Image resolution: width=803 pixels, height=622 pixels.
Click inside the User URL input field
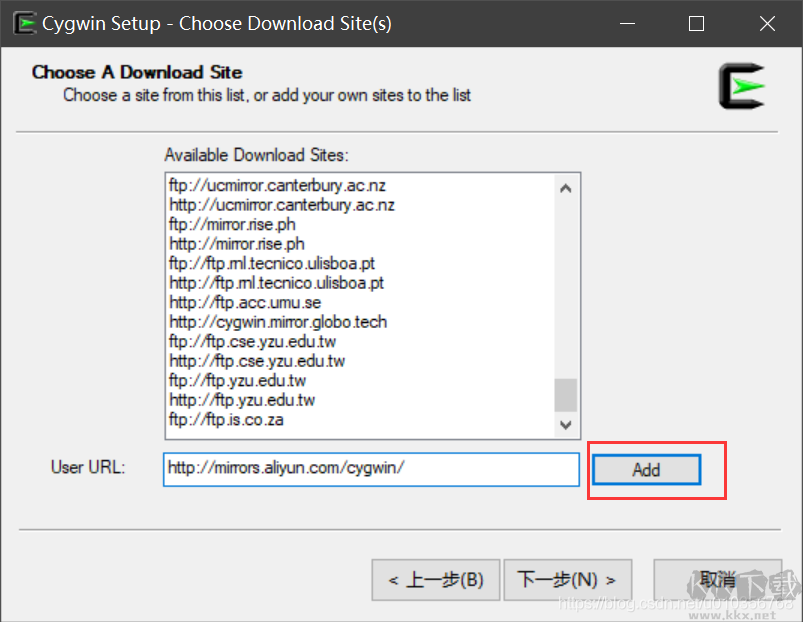point(370,470)
